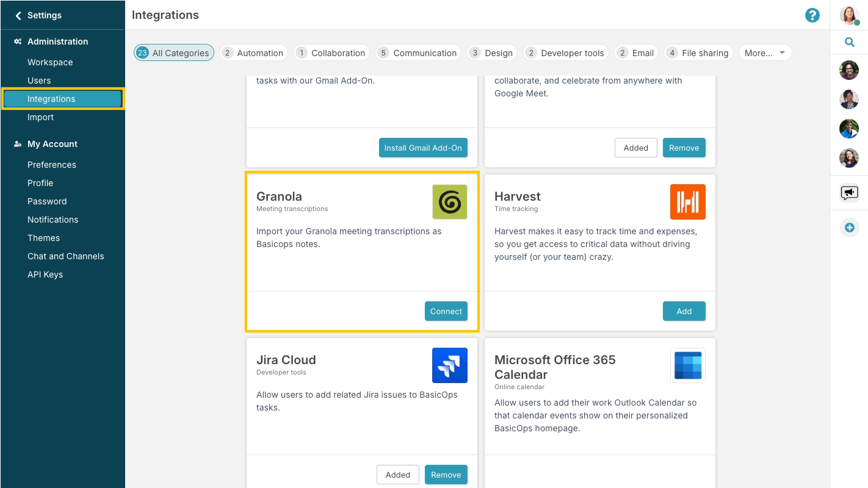Click Jira's 'add related Jira issues' description
868x488 pixels.
[x=357, y=401]
